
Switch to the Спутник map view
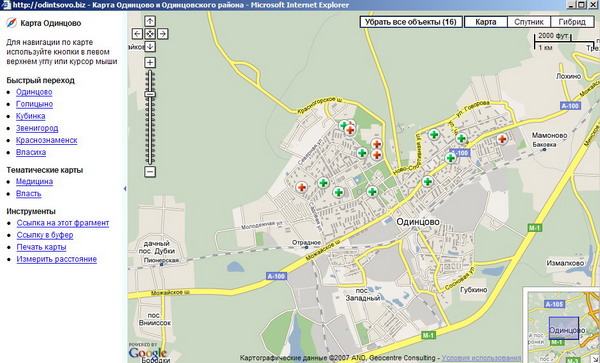coord(529,22)
